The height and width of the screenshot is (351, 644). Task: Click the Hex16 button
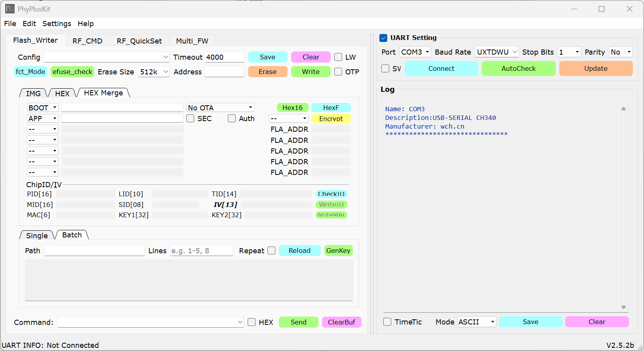point(292,108)
